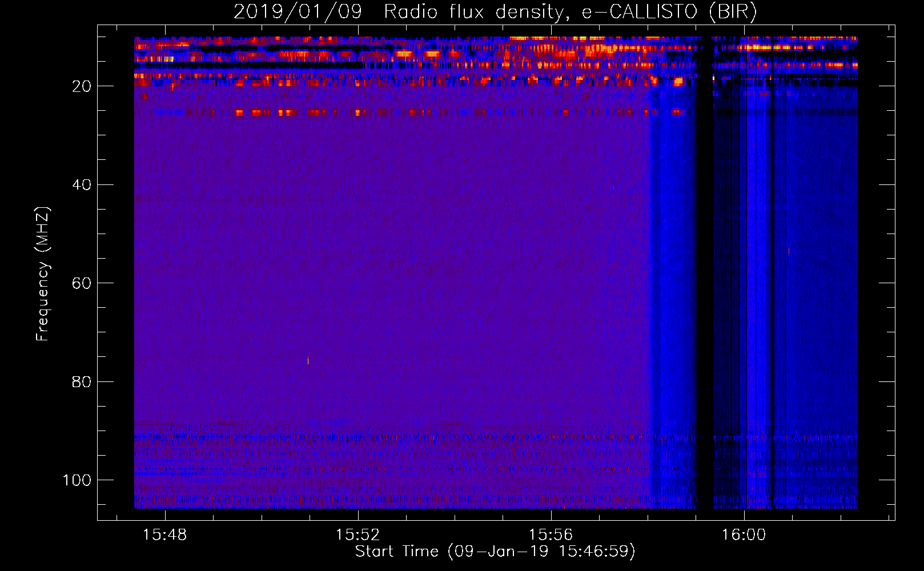Click the 'Start Time (09-Jan-19 15:46:59)' label
924x571 pixels.
coord(495,552)
